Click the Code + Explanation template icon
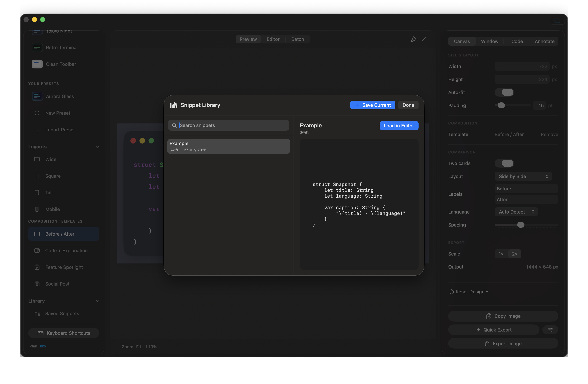The height and width of the screenshot is (384, 588). point(37,251)
